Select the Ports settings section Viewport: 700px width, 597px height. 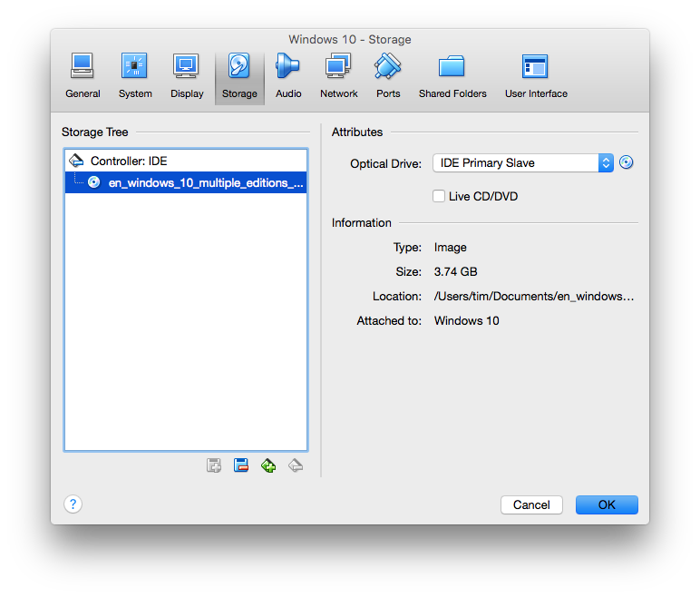[388, 76]
